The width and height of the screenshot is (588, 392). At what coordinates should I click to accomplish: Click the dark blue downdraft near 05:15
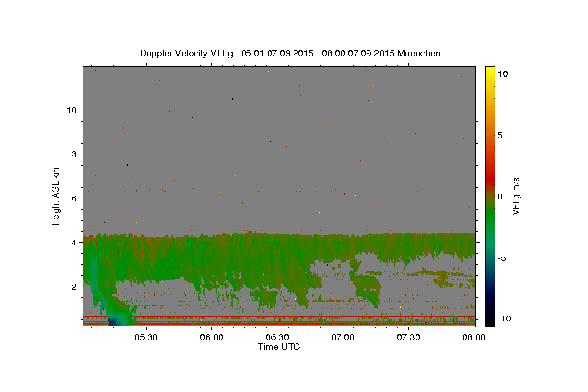(113, 321)
